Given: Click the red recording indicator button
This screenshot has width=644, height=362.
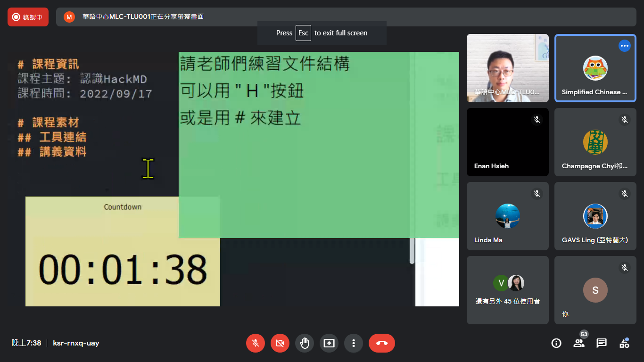Looking at the screenshot, I should coord(28,17).
